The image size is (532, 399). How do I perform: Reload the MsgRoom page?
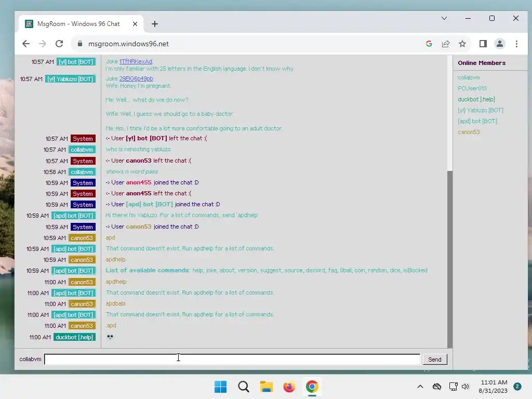[59, 44]
